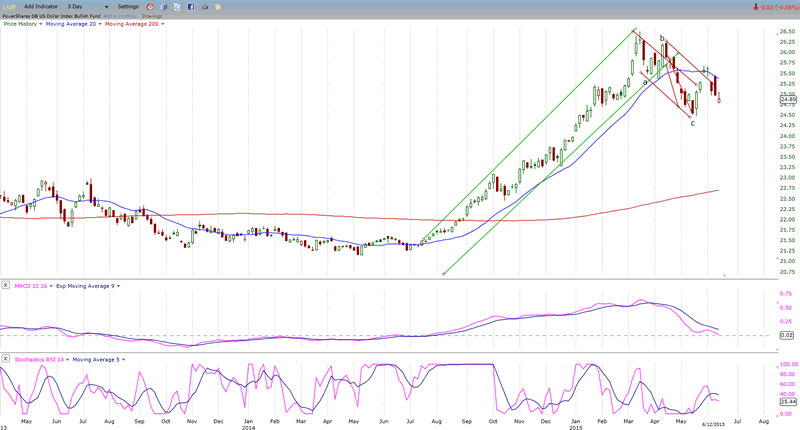
Task: Share chart on Facebook icon
Action: (191, 6)
